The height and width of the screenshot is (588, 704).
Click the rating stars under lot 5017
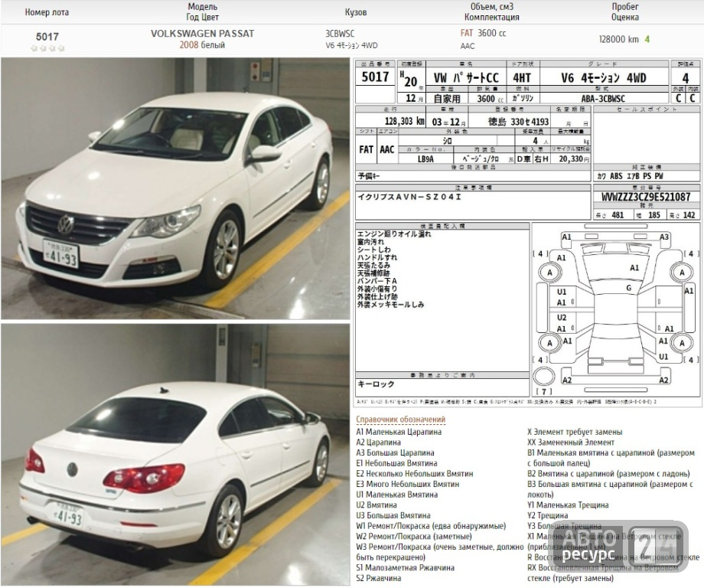coord(47,48)
